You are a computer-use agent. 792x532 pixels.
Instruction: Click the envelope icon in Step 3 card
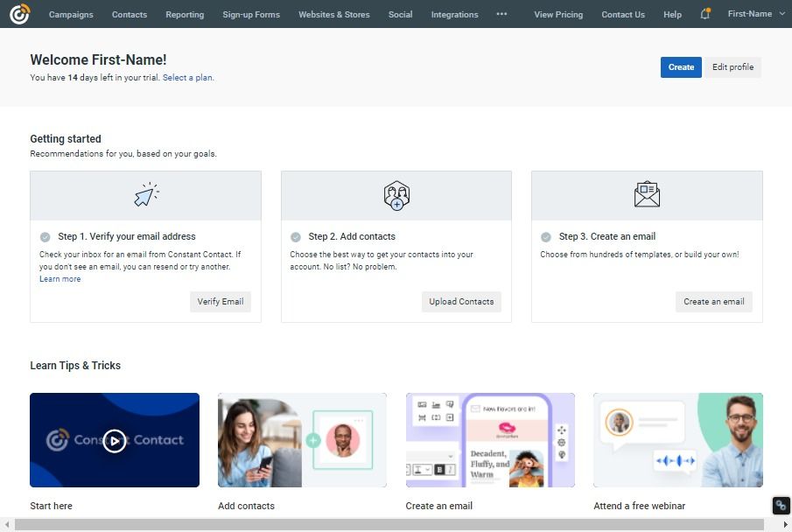[647, 194]
